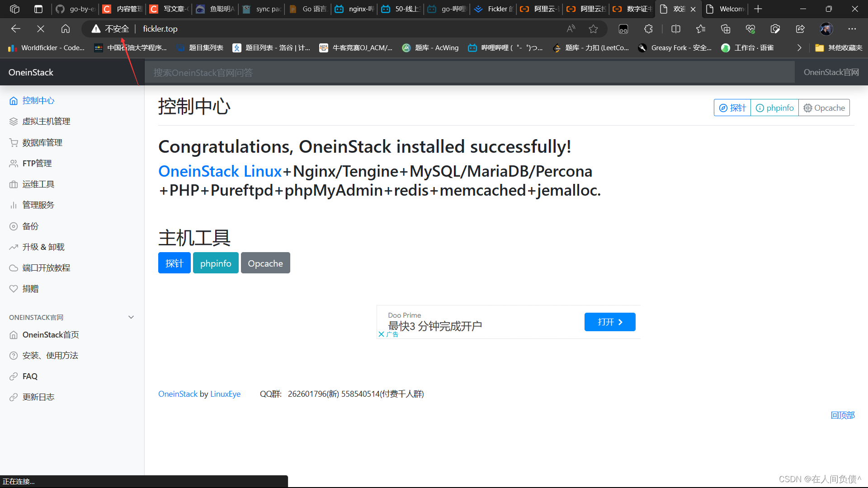Image resolution: width=868 pixels, height=488 pixels.
Task: Show more bookmarks chevron
Action: point(799,48)
